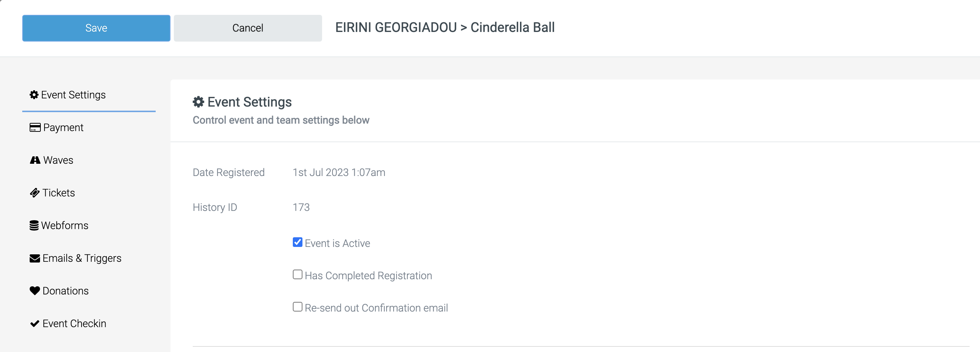Click the envelope icon for Emails & Triggers

pos(34,258)
